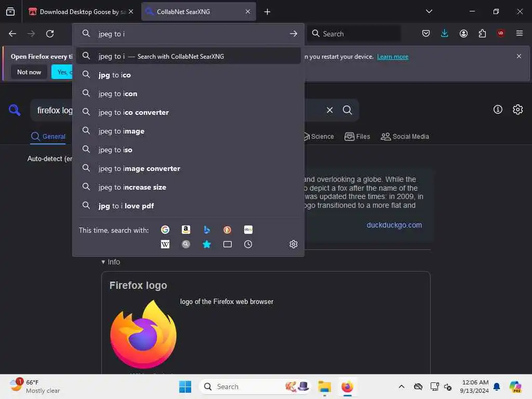The image size is (532, 399).
Task: Show hidden system tray icons
Action: pyautogui.click(x=402, y=387)
